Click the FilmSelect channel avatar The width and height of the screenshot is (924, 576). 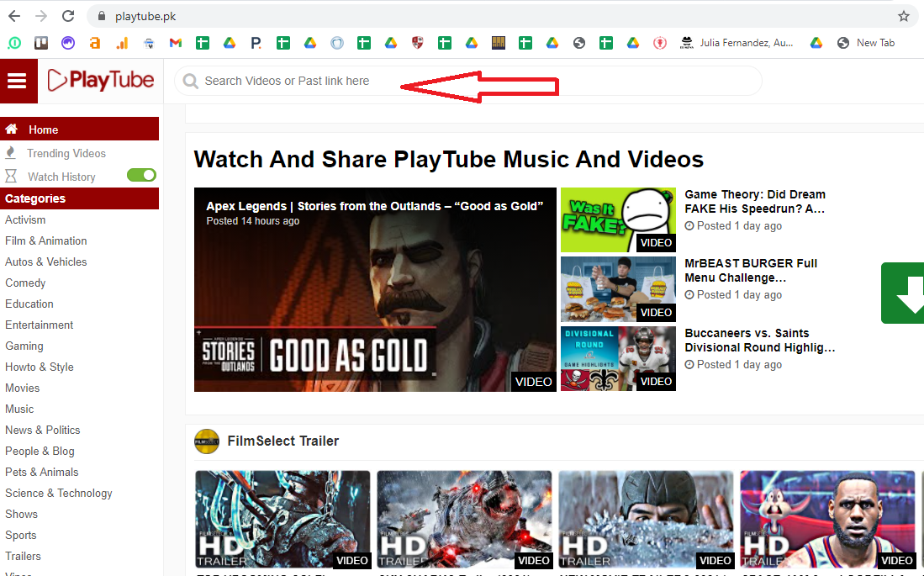click(x=206, y=441)
